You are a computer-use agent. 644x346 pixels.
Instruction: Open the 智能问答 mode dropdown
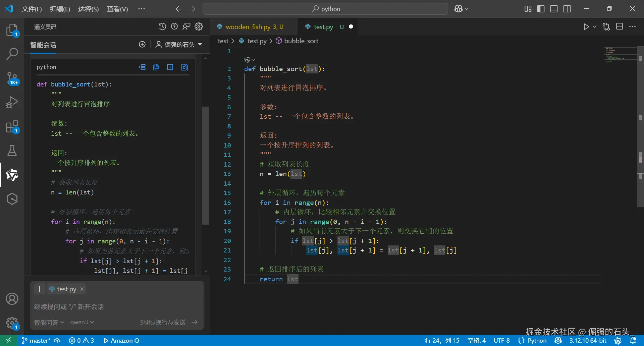coord(49,322)
